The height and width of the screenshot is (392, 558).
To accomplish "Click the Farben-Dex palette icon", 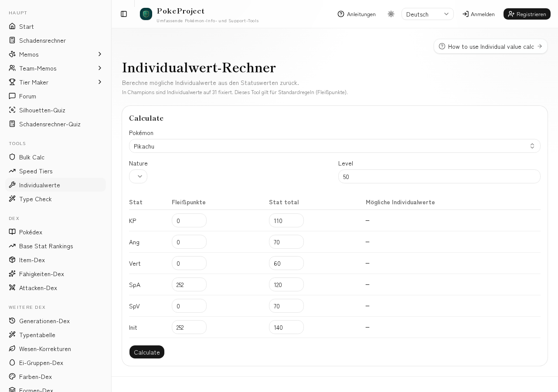I will tap(12, 377).
